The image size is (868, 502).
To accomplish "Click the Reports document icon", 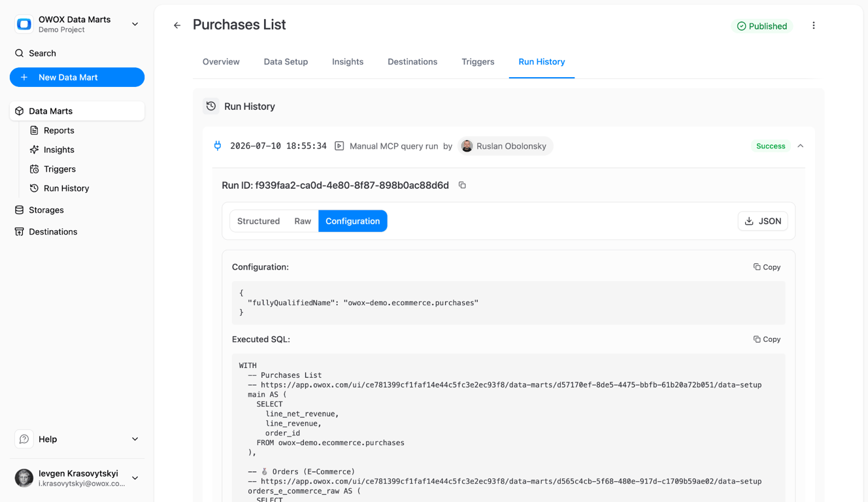I will (34, 130).
